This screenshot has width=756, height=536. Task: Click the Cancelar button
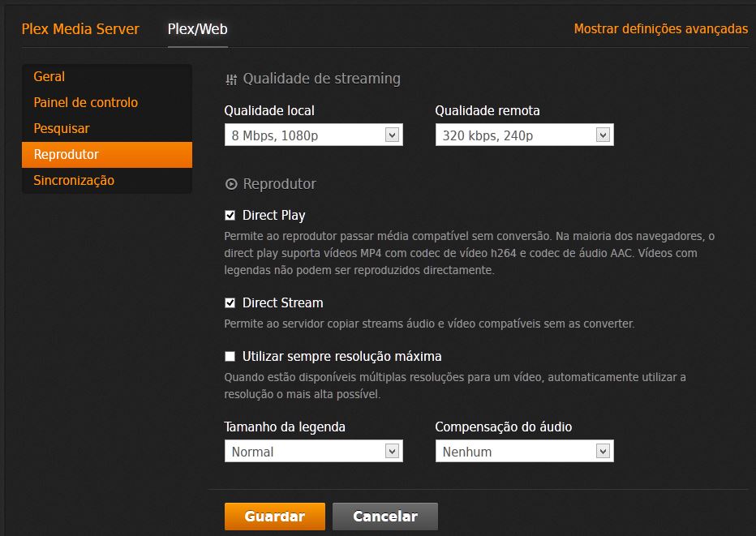[x=385, y=517]
